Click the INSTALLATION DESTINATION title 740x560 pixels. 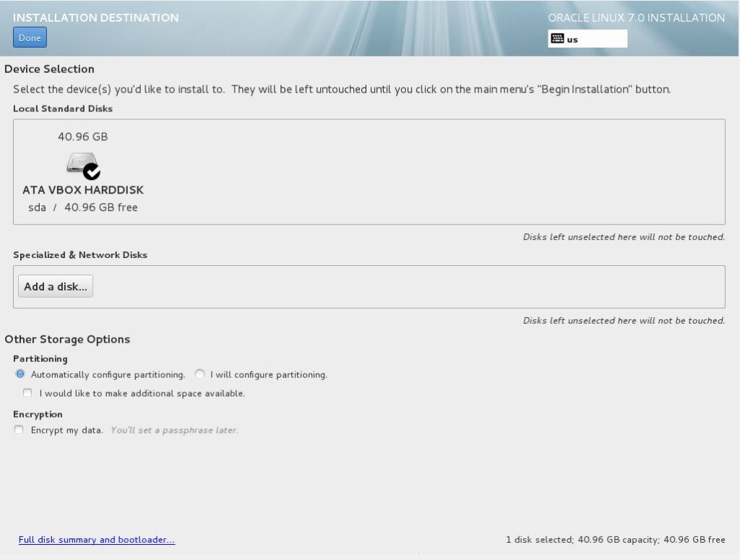click(96, 18)
